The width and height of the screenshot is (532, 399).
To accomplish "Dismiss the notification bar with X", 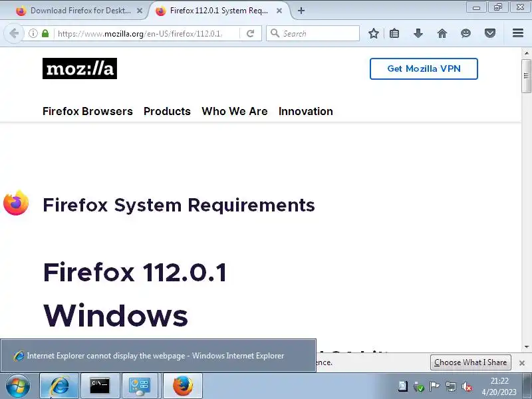I will click(522, 363).
